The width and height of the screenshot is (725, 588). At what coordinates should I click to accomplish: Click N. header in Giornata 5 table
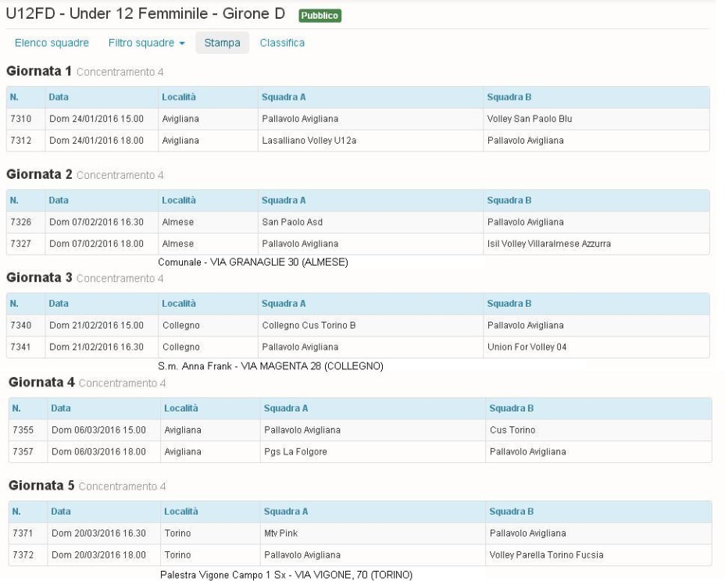click(x=16, y=511)
